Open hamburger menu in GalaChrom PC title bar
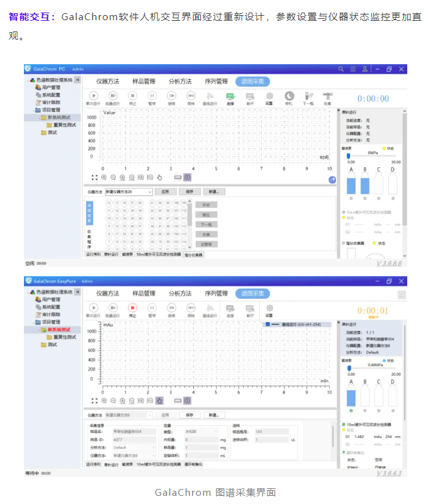Screen dimensions: 428x504 tap(352, 69)
